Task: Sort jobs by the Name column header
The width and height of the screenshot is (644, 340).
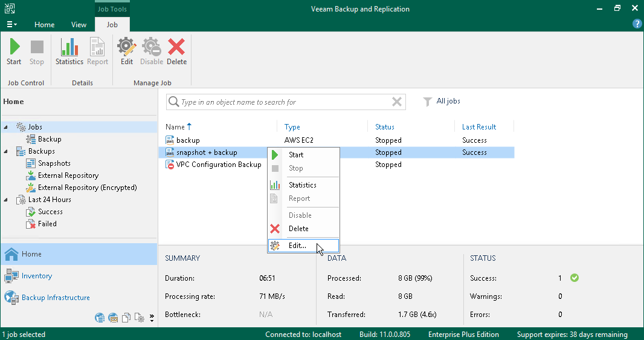Action: point(175,127)
